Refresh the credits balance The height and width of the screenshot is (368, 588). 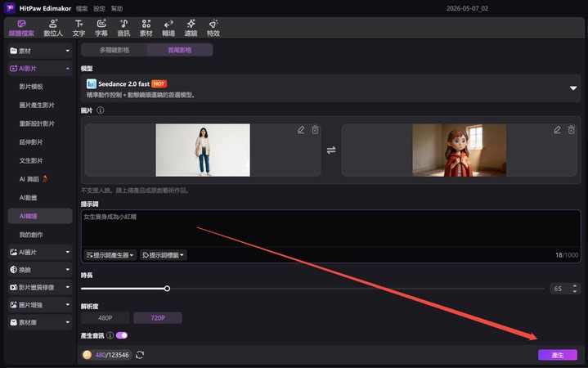click(x=140, y=355)
